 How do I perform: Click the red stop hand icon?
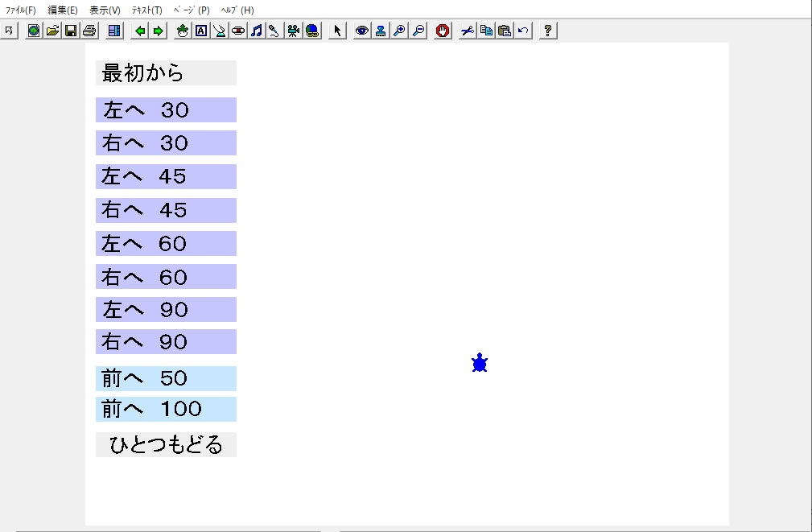(442, 31)
